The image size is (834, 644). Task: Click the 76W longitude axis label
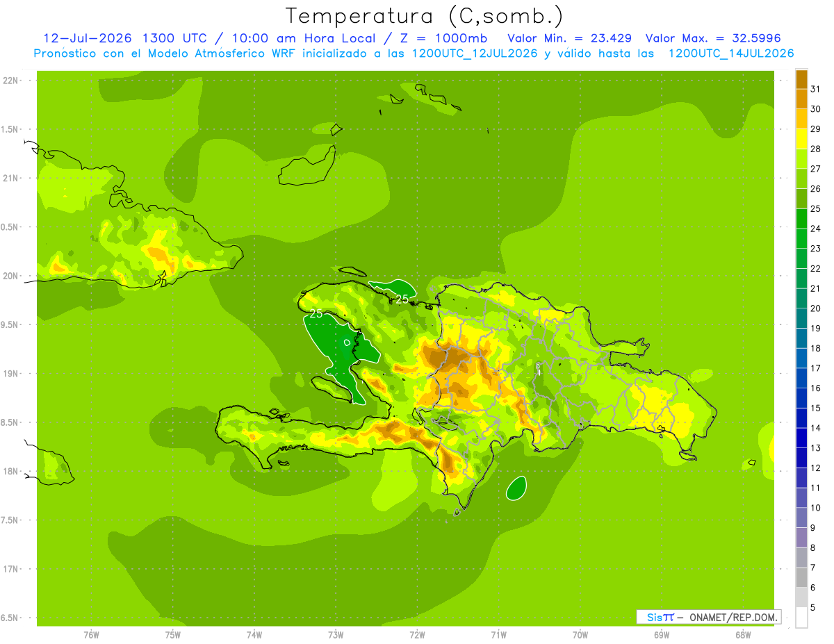91,635
